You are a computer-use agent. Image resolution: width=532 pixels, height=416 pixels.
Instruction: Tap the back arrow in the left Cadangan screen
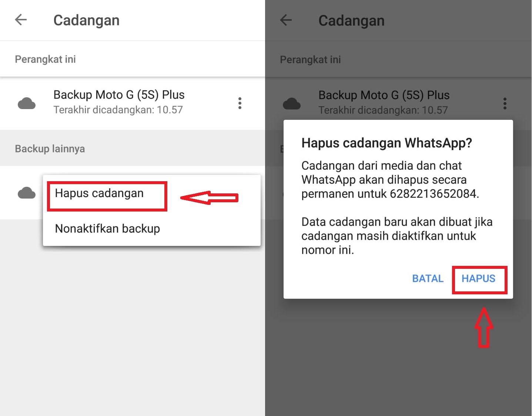21,20
